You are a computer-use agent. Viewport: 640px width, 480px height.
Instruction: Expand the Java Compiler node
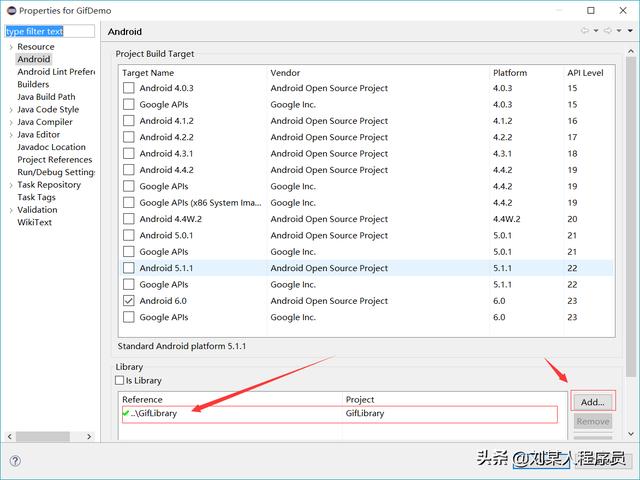tap(11, 122)
